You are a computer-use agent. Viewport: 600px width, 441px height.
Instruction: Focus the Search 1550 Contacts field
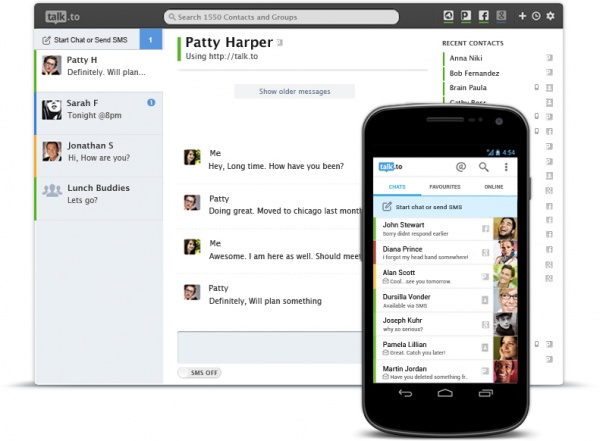(x=281, y=17)
